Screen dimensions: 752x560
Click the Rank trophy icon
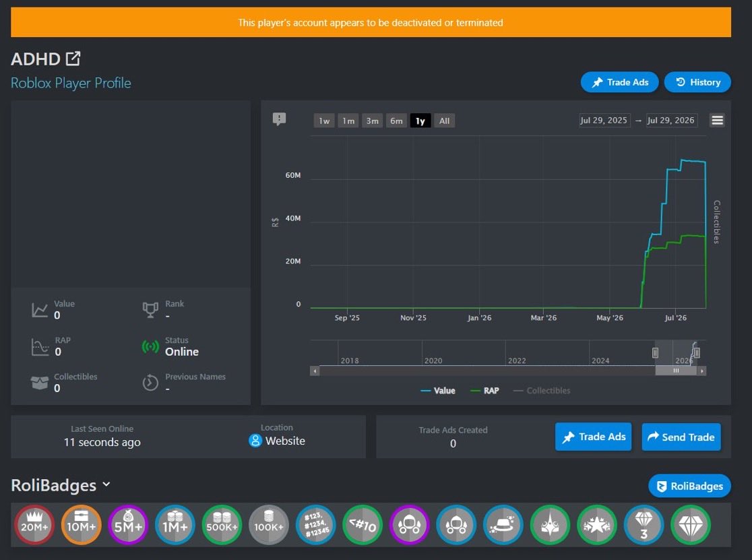point(150,310)
